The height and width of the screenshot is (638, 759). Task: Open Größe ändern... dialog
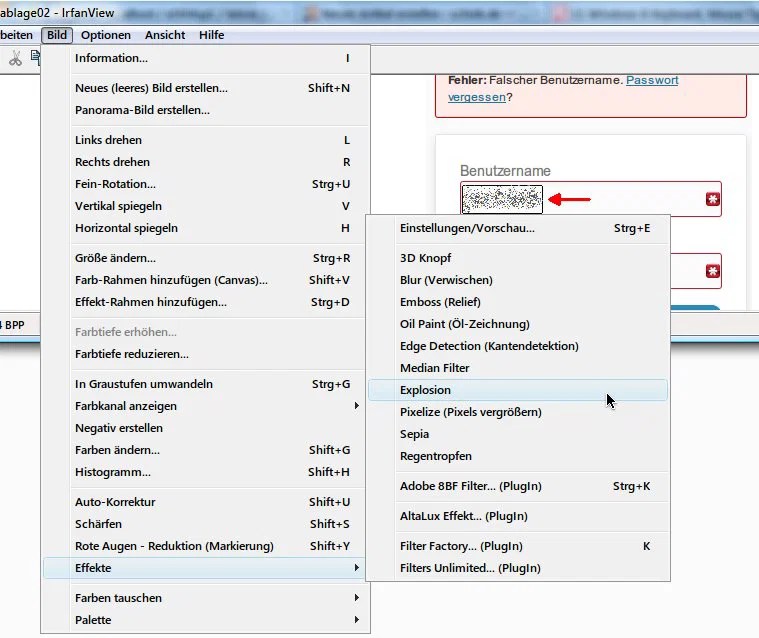pos(206,258)
